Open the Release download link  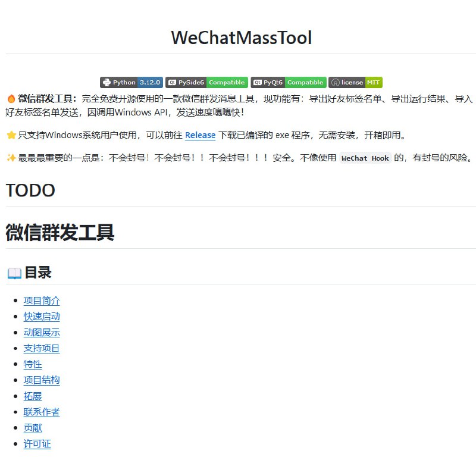tap(200, 135)
